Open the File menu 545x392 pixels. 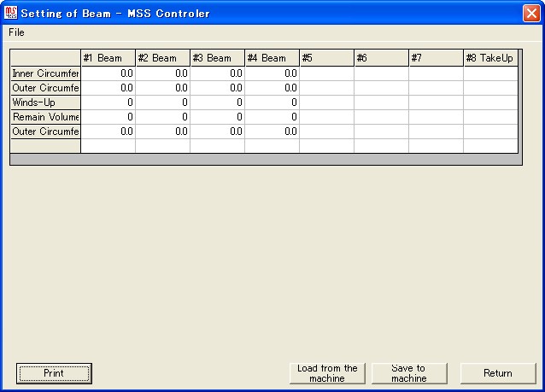tap(16, 32)
